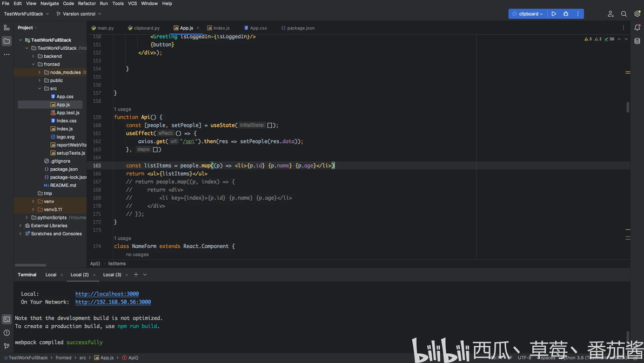Start debugging with the bug icon
644x363 pixels.
click(x=566, y=14)
